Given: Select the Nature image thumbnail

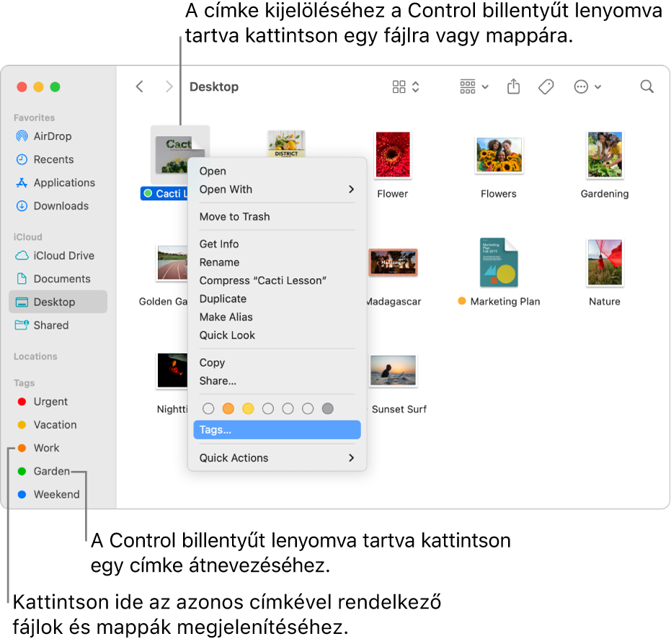Looking at the screenshot, I should point(605,262).
